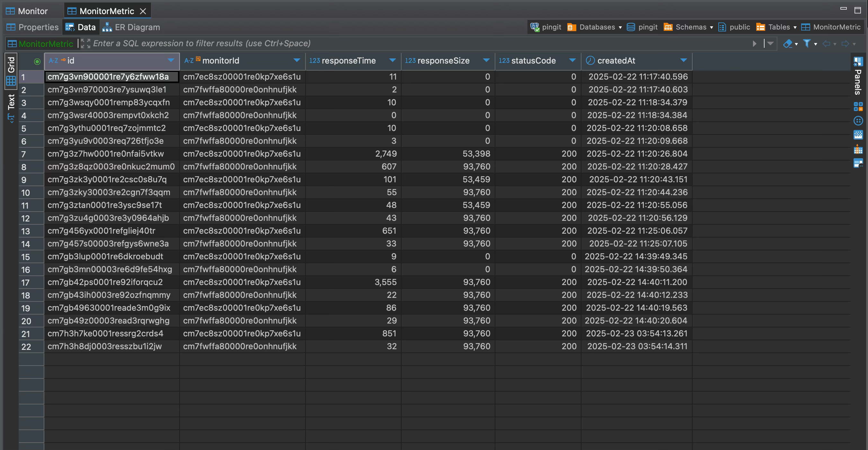Click the public schema breadcrumb label
The height and width of the screenshot is (450, 868).
(740, 27)
